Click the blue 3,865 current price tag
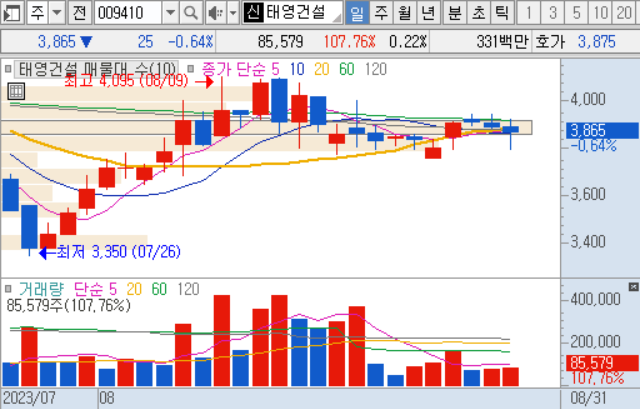 coord(602,131)
